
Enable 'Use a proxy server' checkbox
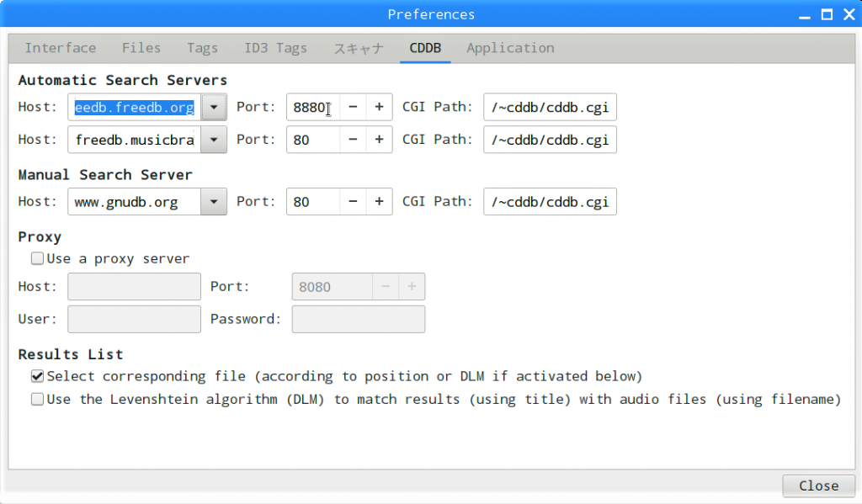pyautogui.click(x=37, y=259)
